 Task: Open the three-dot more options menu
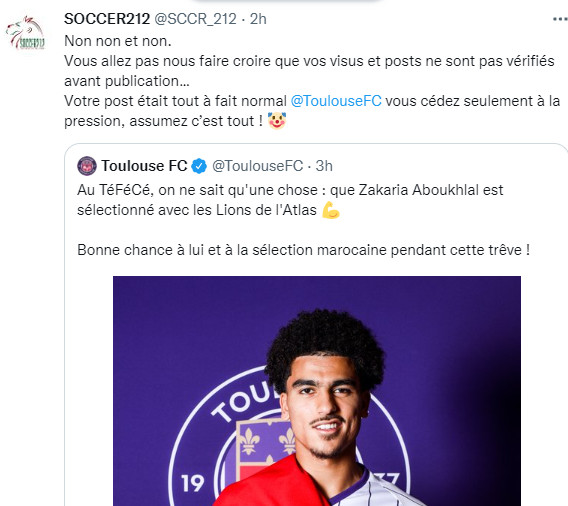[560, 19]
